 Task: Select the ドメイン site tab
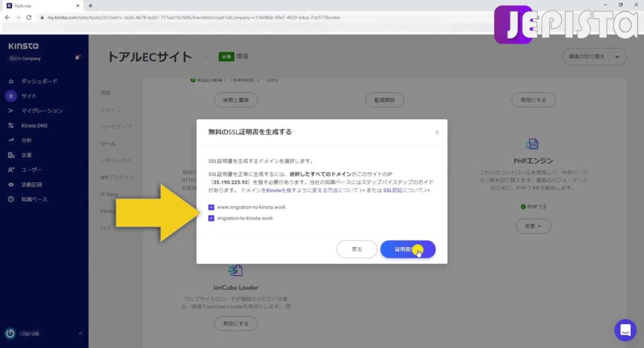pyautogui.click(x=111, y=110)
